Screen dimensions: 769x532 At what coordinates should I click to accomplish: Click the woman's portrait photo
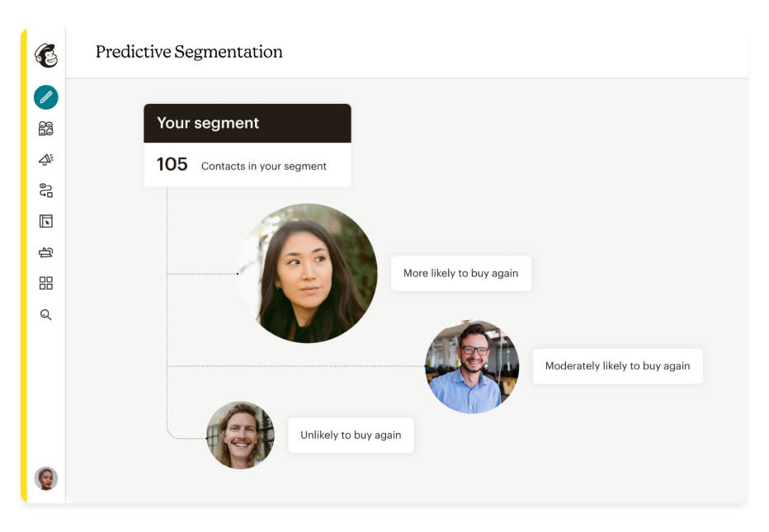point(308,273)
